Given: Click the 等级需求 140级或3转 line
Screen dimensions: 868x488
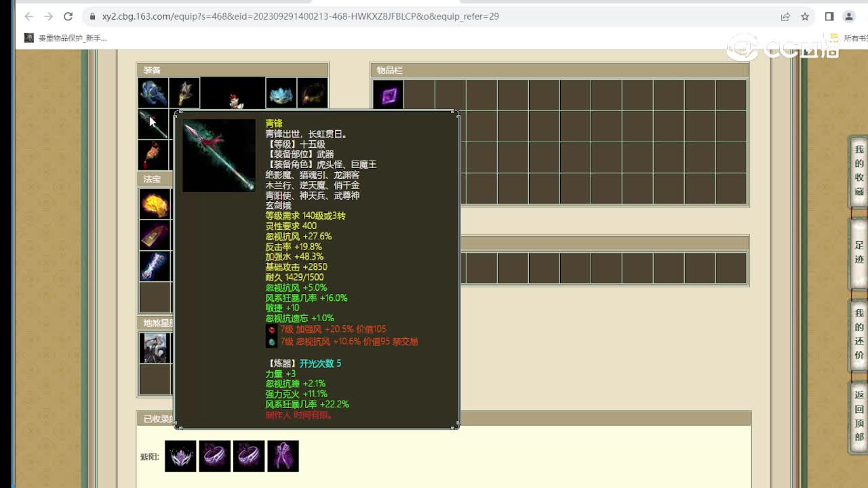Looking at the screenshot, I should [305, 216].
